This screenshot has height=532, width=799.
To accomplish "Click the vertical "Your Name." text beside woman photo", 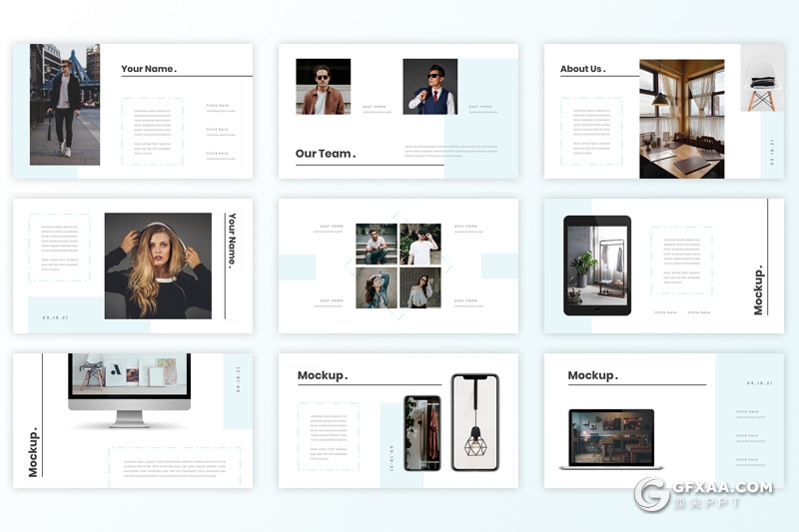I will coord(232,241).
